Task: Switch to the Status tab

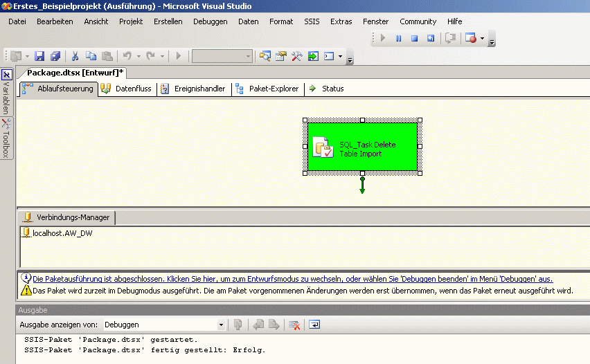Action: (x=327, y=89)
